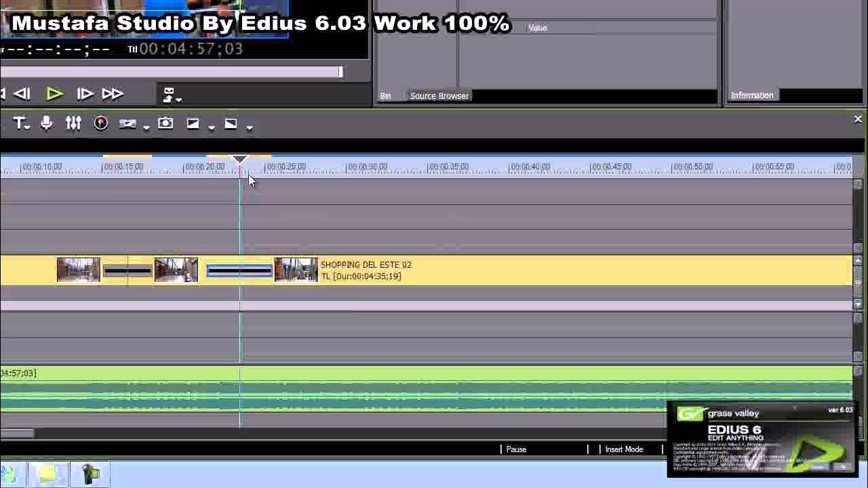This screenshot has height=488, width=868.
Task: Click ruler mark 00:00:15;00
Action: pyautogui.click(x=123, y=167)
